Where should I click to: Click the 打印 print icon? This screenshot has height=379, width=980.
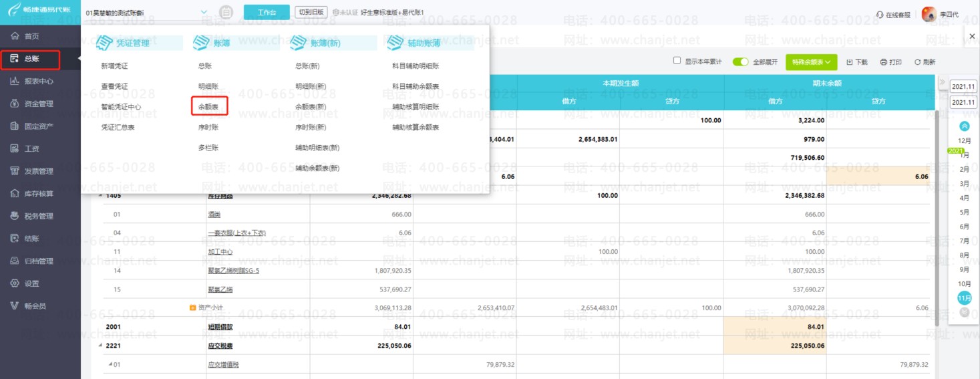point(883,62)
